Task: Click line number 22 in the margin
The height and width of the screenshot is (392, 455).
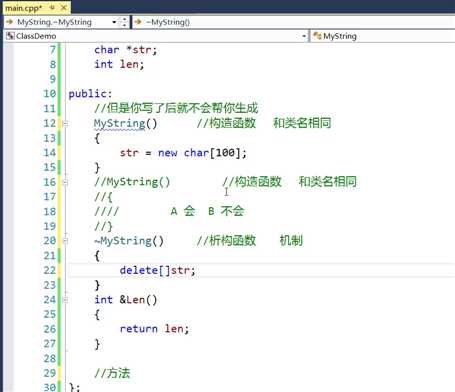Action: coord(50,270)
